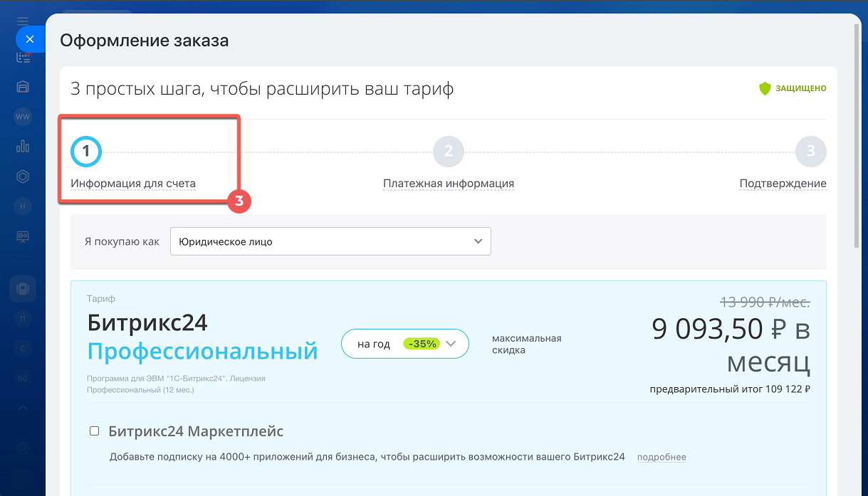
Task: Open the Юридическое лицо buyer type dropdown
Action: point(330,241)
